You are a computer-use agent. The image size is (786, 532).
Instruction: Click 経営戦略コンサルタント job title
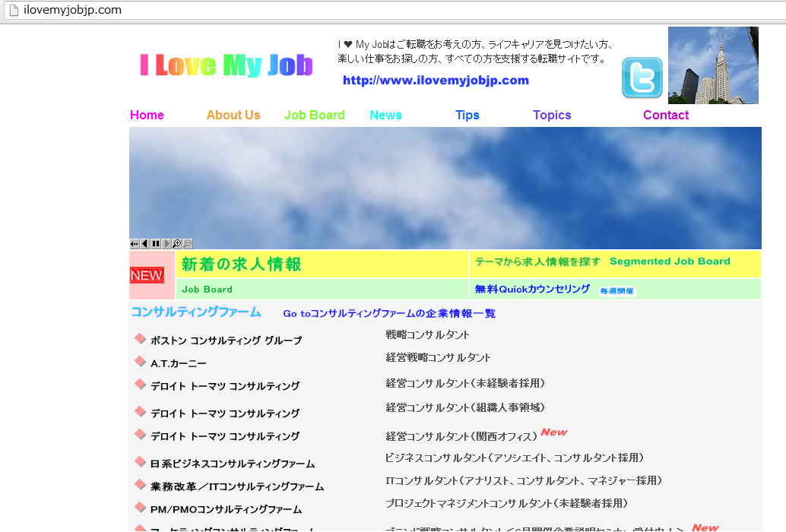(x=438, y=357)
